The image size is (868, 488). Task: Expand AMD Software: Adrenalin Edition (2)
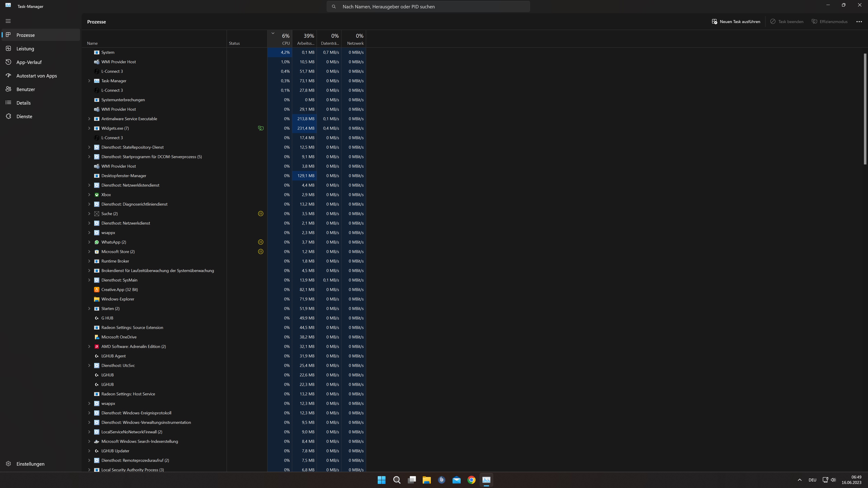[x=89, y=347]
